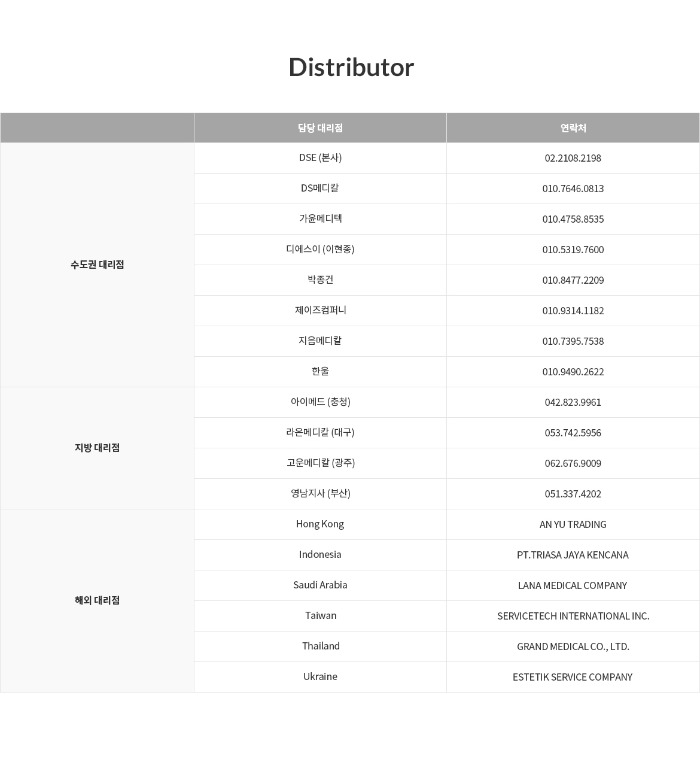Select PT.TRIASA JAYA KENCANA company name
The height and width of the screenshot is (765, 700).
[573, 555]
